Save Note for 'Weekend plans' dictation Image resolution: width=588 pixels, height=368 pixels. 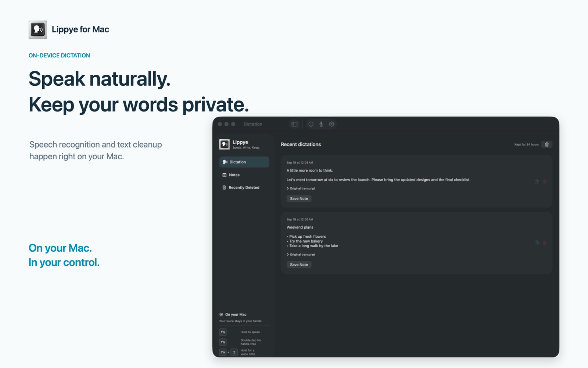pos(299,265)
